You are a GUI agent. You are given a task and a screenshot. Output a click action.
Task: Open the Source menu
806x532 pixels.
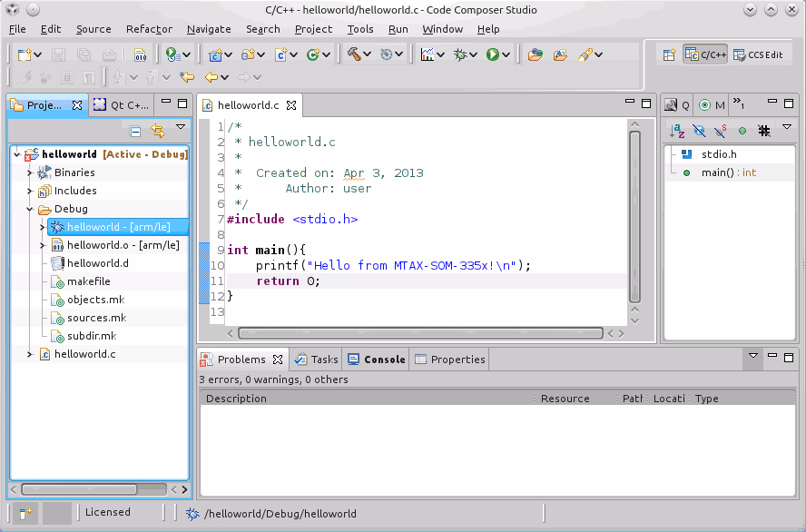[x=93, y=29]
